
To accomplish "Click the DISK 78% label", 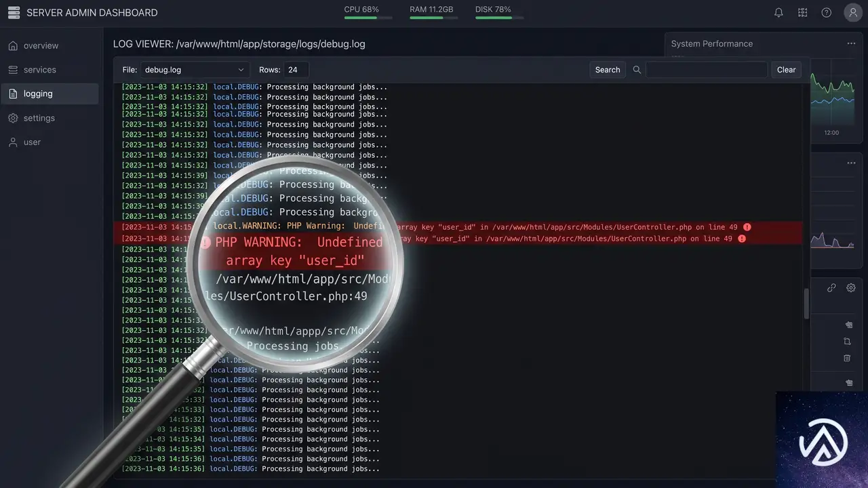I will pos(493,9).
